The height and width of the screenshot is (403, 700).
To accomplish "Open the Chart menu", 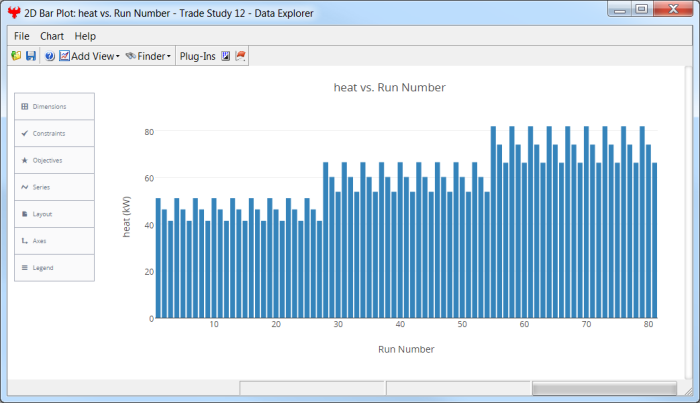I will tap(52, 36).
